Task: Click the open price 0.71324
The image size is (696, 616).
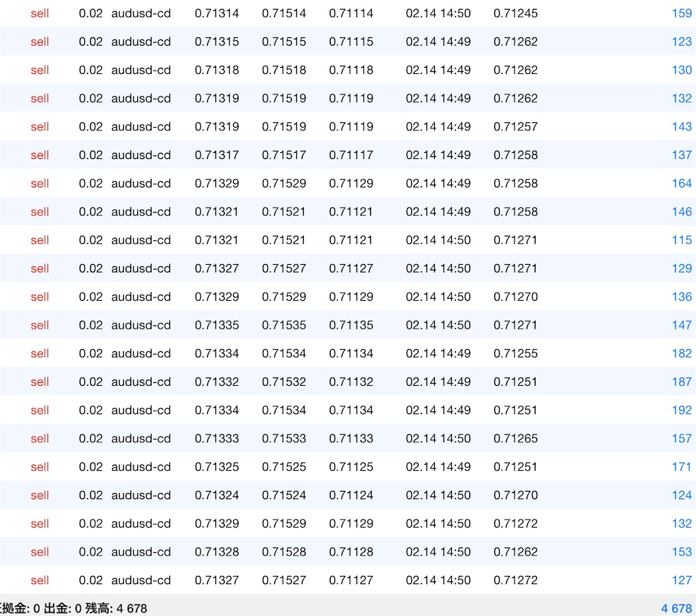Action: pos(217,496)
